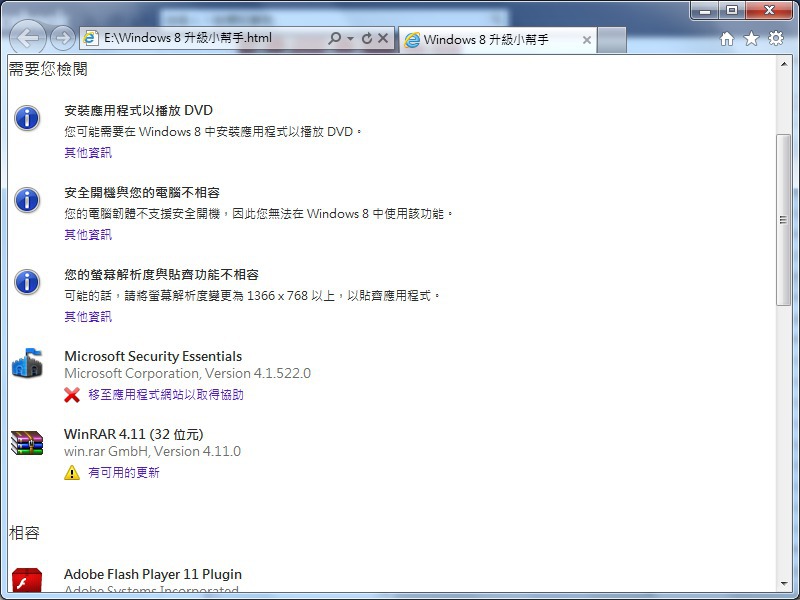Click the search magnifier in the address bar
Screen dimensions: 800x600
pyautogui.click(x=334, y=38)
